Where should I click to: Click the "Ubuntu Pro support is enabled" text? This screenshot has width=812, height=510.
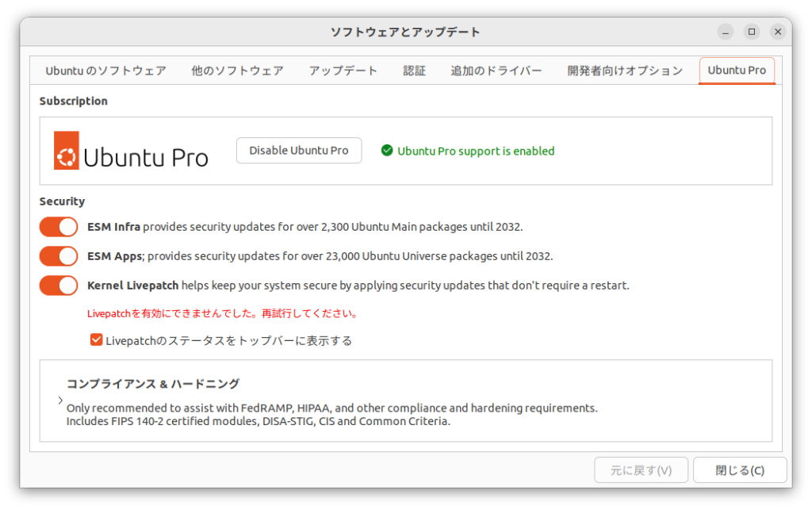[476, 151]
